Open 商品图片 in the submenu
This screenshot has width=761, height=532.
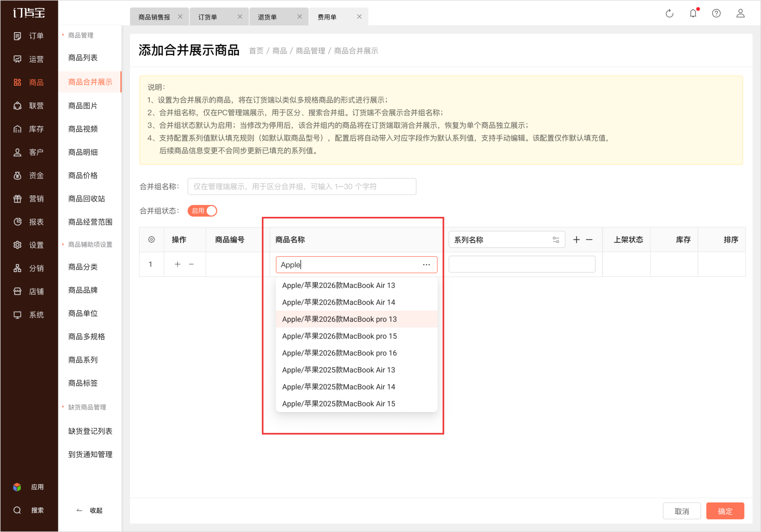coord(83,105)
